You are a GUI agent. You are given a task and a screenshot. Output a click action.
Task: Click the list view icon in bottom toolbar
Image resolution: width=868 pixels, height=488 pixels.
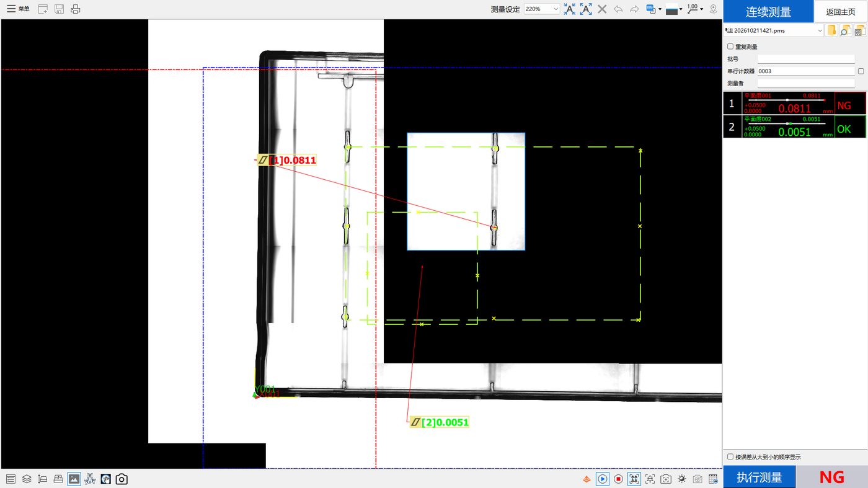pyautogui.click(x=11, y=479)
